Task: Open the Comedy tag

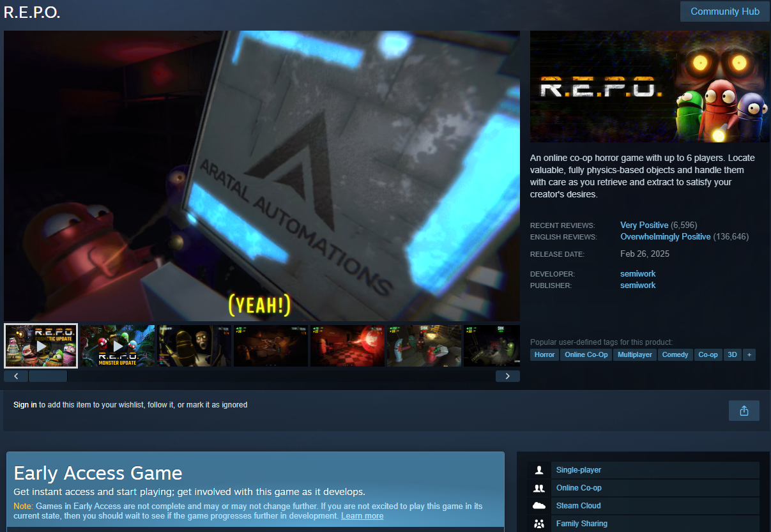Action: coord(675,354)
